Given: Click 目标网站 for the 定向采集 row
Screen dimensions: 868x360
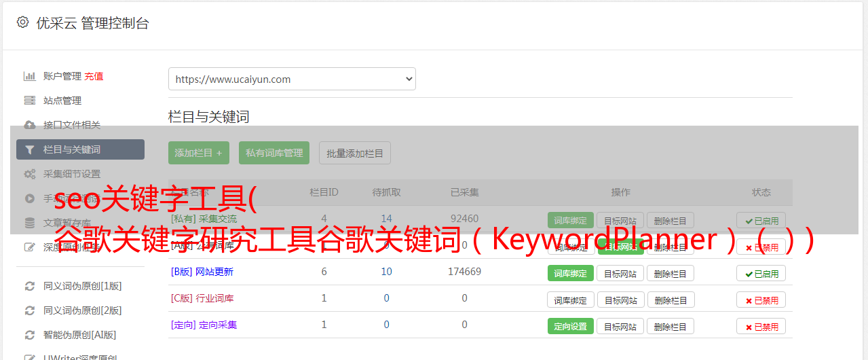Looking at the screenshot, I should coord(620,326).
